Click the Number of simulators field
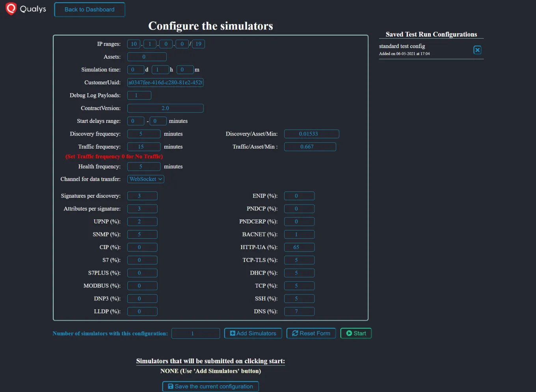Image resolution: width=536 pixels, height=392 pixels. click(x=195, y=333)
